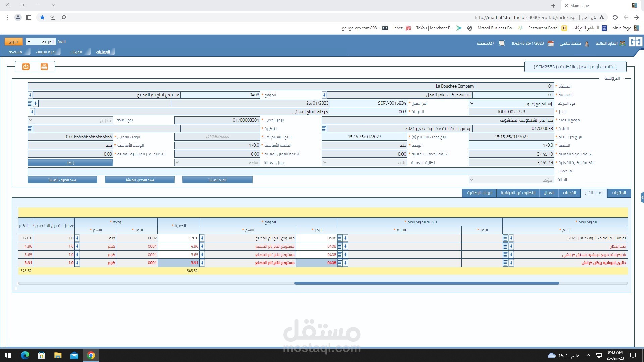Open the تكاليف العمالة dropdown showing ثابت
644x362 pixels.
tap(364, 163)
